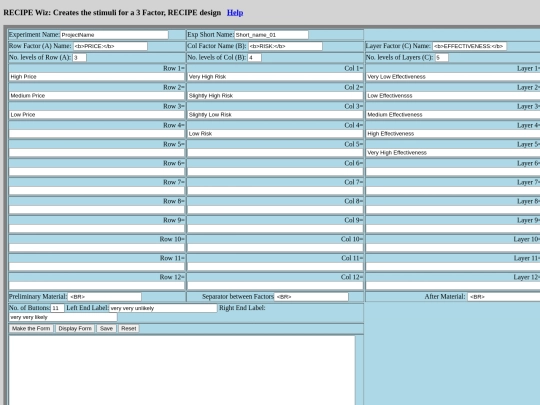Click the empty Row 12 input field
This screenshot has height=405, width=540.
(97, 285)
